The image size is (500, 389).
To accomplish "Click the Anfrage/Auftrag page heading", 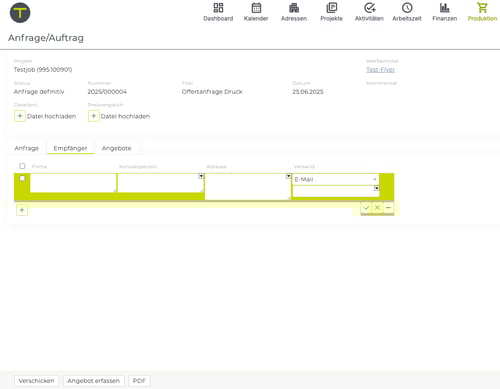I will pyautogui.click(x=46, y=38).
